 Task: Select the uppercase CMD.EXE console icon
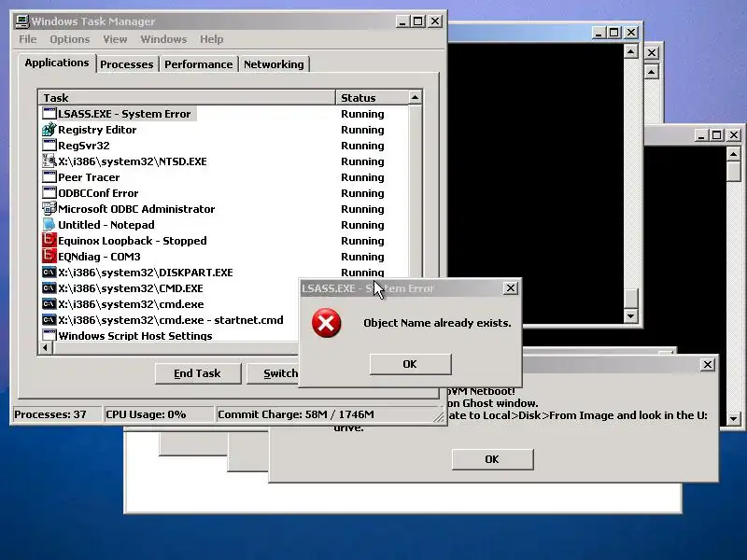49,287
